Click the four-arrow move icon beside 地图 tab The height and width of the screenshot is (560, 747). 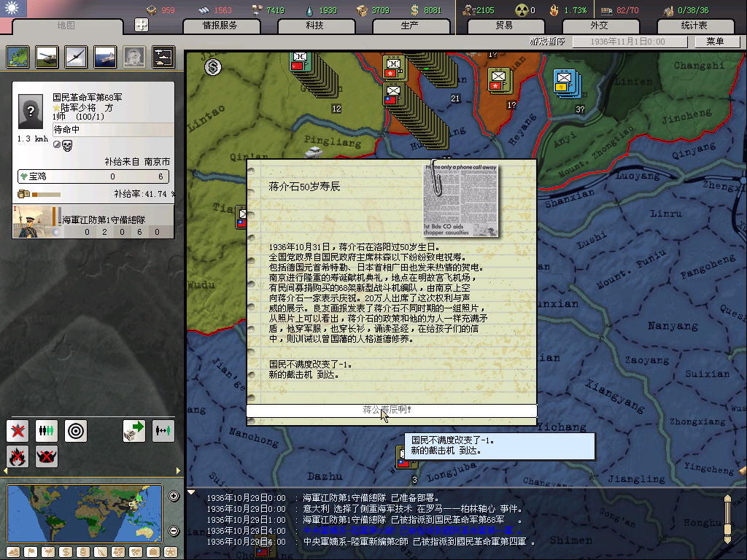pos(142,25)
